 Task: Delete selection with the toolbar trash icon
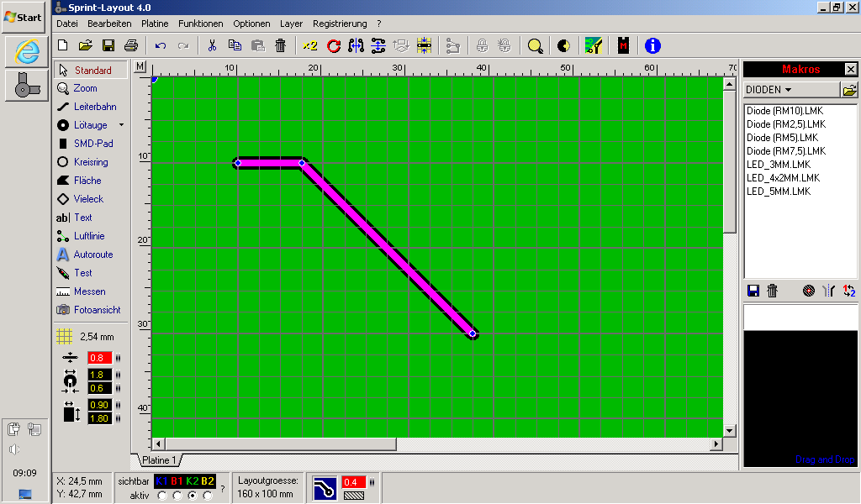pyautogui.click(x=281, y=45)
